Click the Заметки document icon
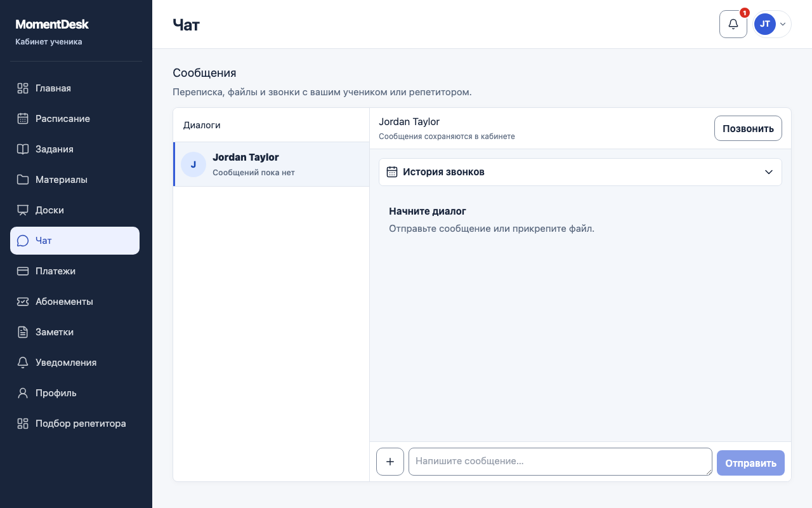 click(23, 332)
